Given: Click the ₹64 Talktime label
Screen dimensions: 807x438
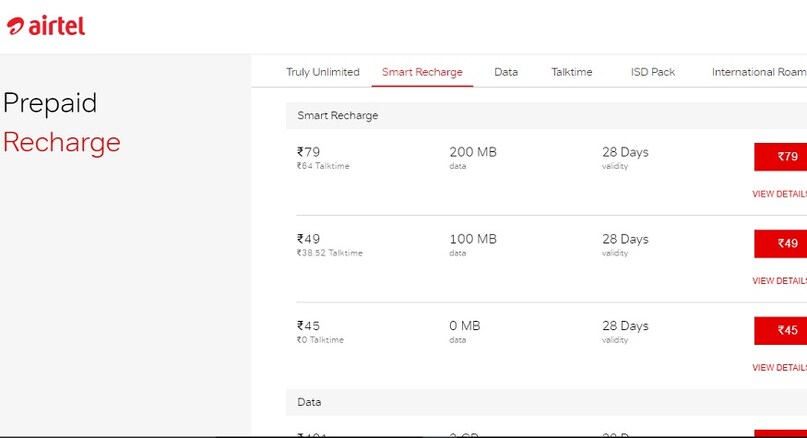Looking at the screenshot, I should 323,166.
